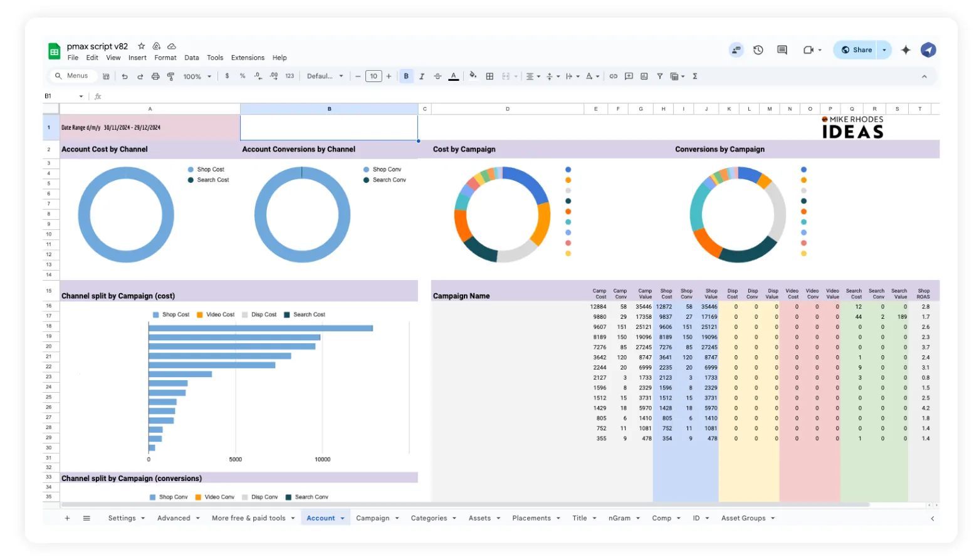
Task: Open the Default font dropdown
Action: tap(325, 76)
